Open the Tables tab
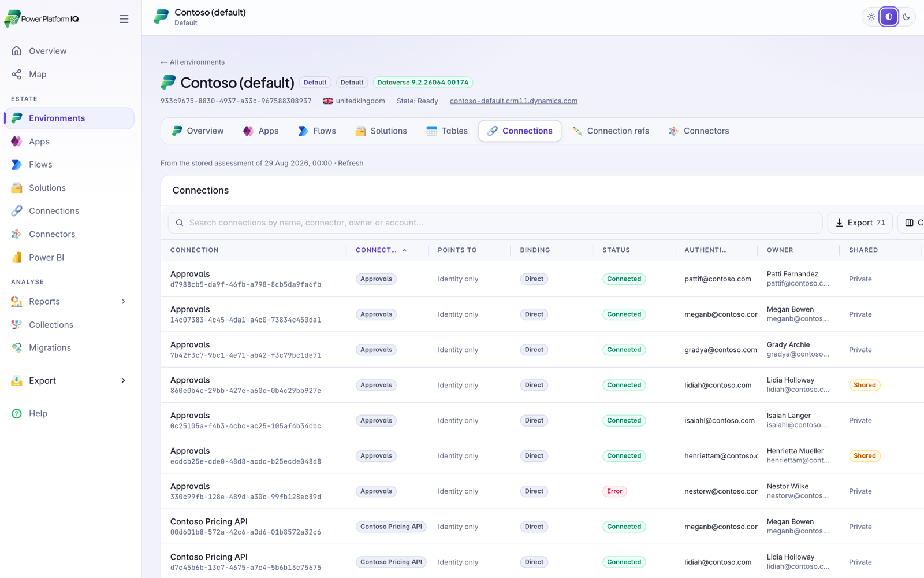Image resolution: width=924 pixels, height=578 pixels. 447,131
